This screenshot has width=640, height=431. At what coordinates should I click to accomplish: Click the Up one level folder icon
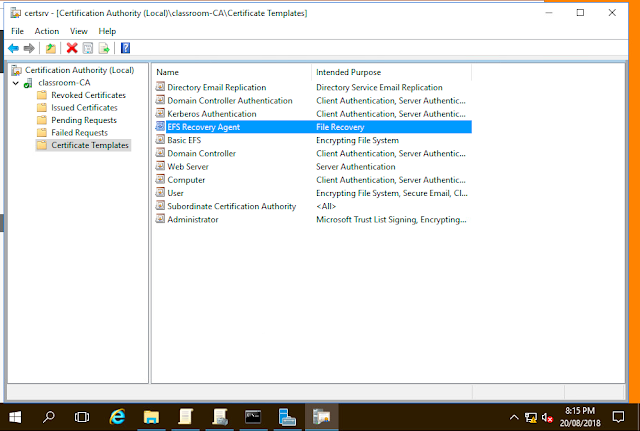pos(51,49)
